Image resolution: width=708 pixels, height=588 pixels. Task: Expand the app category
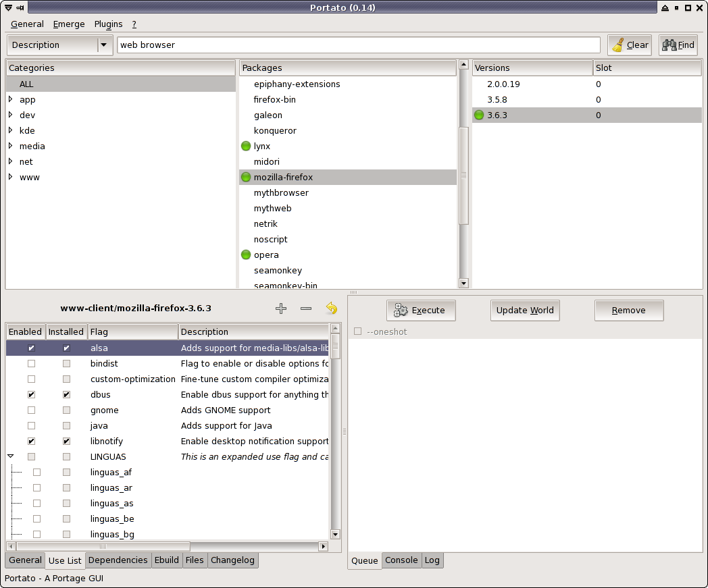[x=10, y=99]
